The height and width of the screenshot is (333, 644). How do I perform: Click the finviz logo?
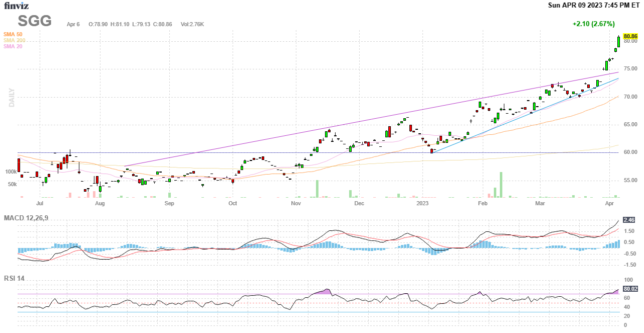pyautogui.click(x=17, y=6)
